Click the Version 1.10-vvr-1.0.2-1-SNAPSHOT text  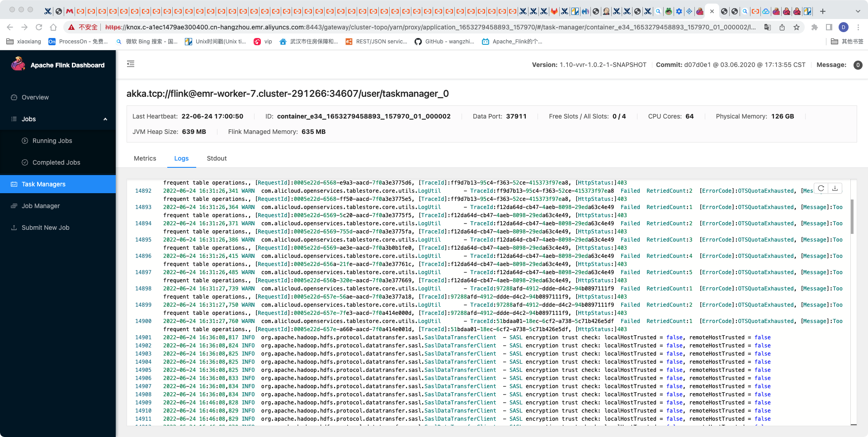(x=589, y=65)
